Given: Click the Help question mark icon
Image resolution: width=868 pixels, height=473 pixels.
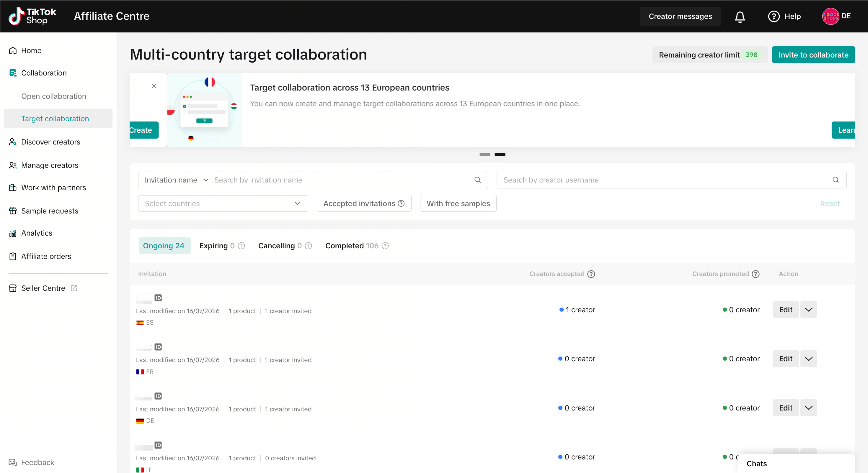Looking at the screenshot, I should [x=774, y=17].
